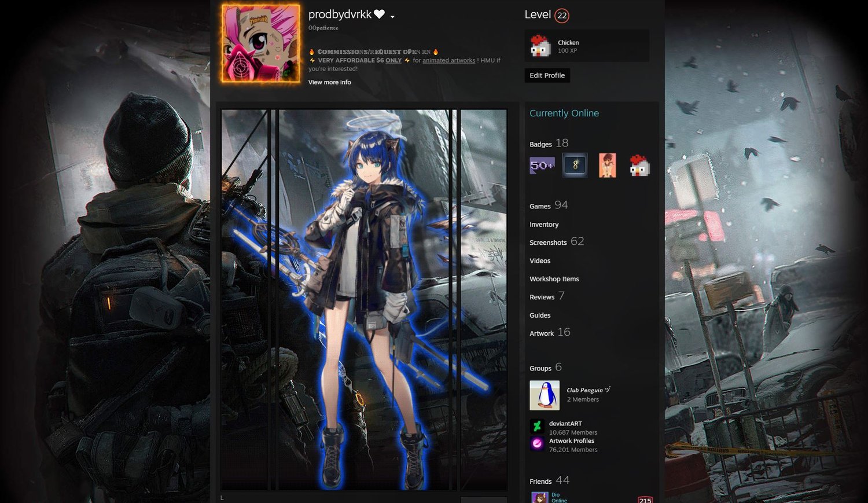Click the Artwork Profiles group icon
This screenshot has width=868, height=503.
coord(537,444)
